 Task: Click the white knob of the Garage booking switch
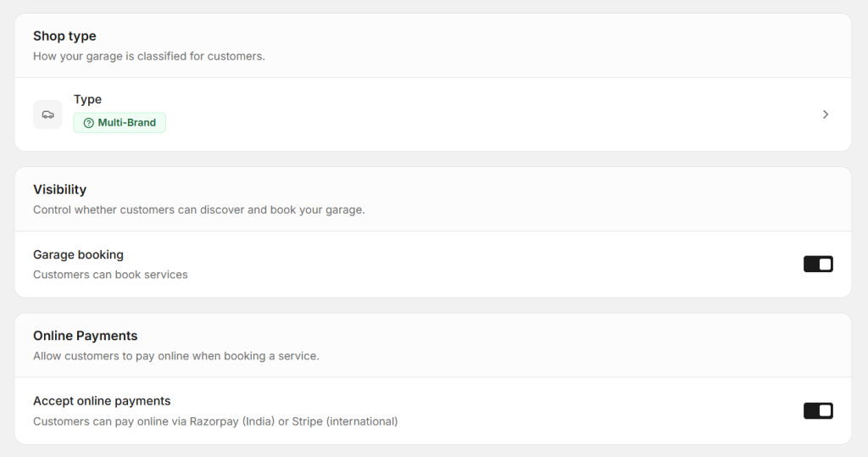point(825,265)
